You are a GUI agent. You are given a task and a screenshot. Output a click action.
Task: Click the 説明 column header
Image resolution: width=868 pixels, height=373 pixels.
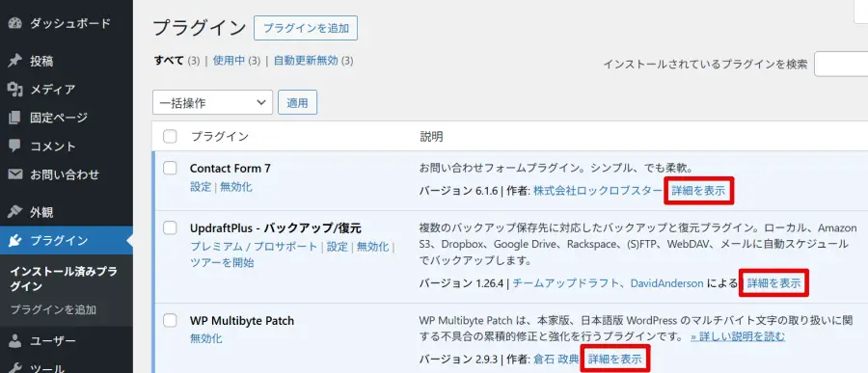431,136
